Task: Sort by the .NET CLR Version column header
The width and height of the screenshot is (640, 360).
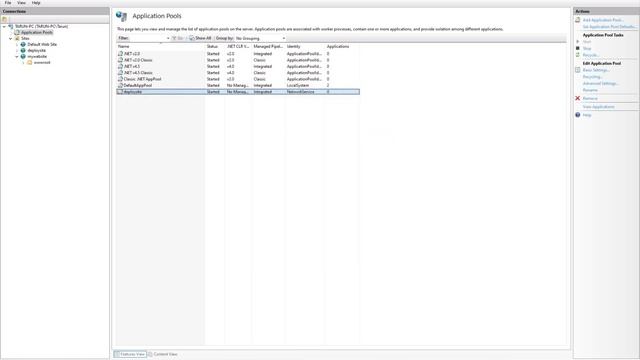Action: point(238,47)
